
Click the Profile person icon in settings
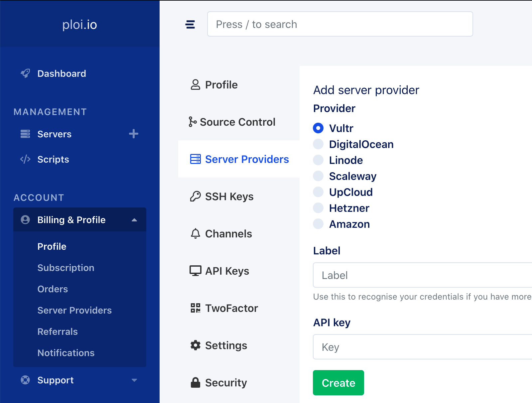tap(196, 85)
